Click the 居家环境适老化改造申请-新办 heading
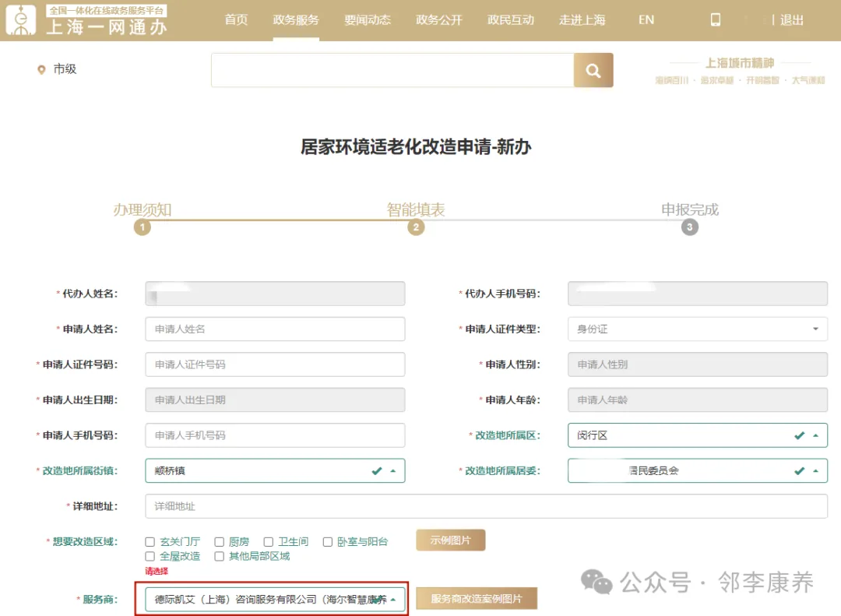The height and width of the screenshot is (616, 841). (x=416, y=146)
